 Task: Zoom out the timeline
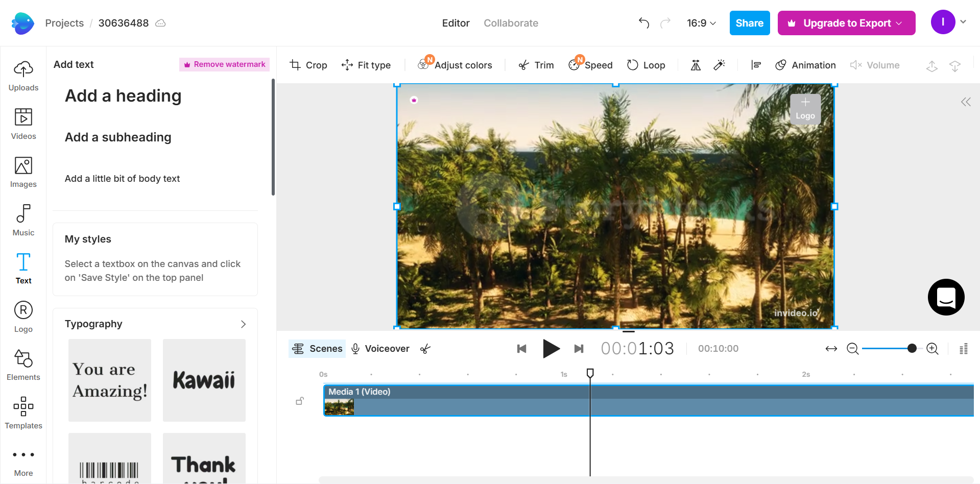tap(852, 349)
